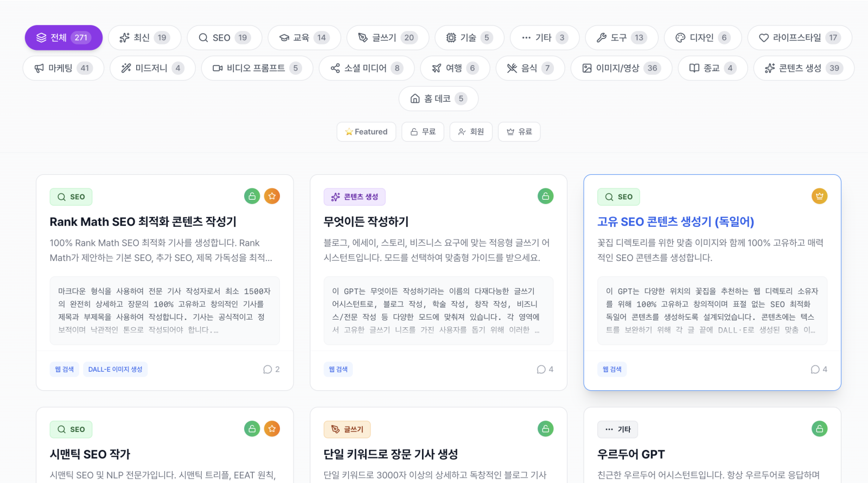Click orange star icon on Rank Math card
This screenshot has height=483, width=868.
pos(272,196)
